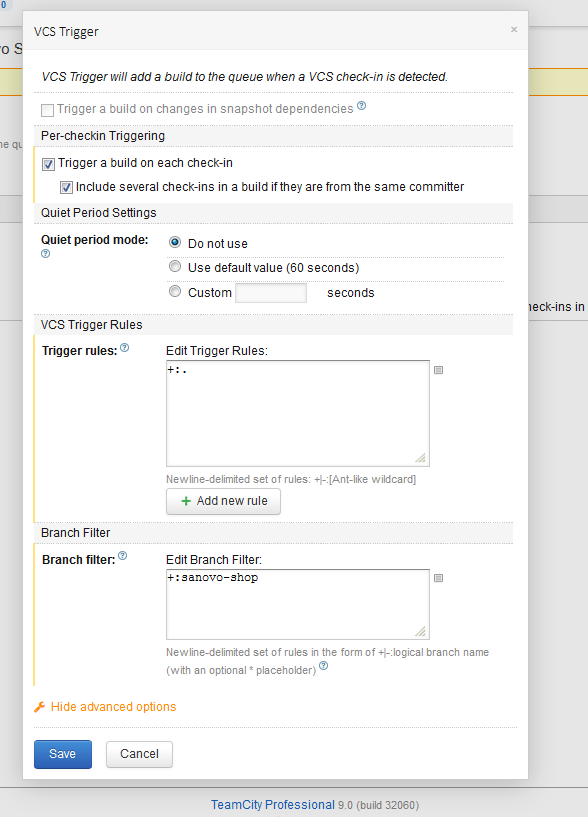Save the VCS Trigger settings

click(62, 754)
